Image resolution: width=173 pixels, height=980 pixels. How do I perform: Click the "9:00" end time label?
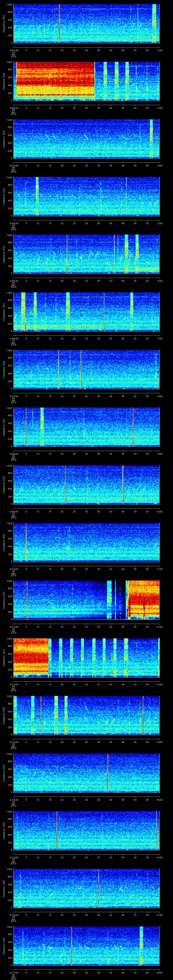click(x=160, y=454)
